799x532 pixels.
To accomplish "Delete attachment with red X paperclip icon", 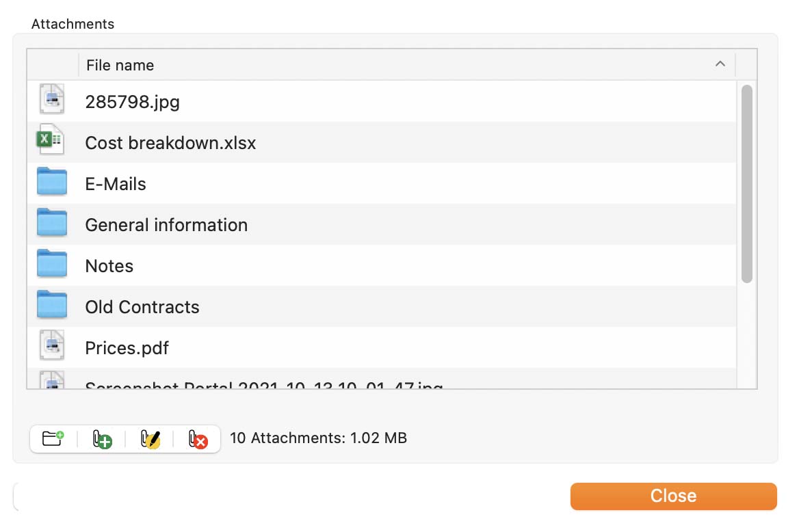I will point(198,439).
